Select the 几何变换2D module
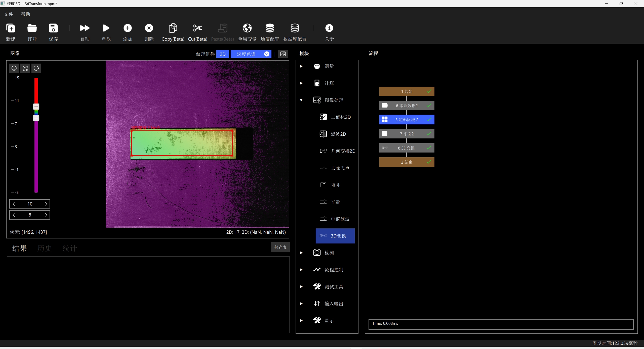 point(335,151)
